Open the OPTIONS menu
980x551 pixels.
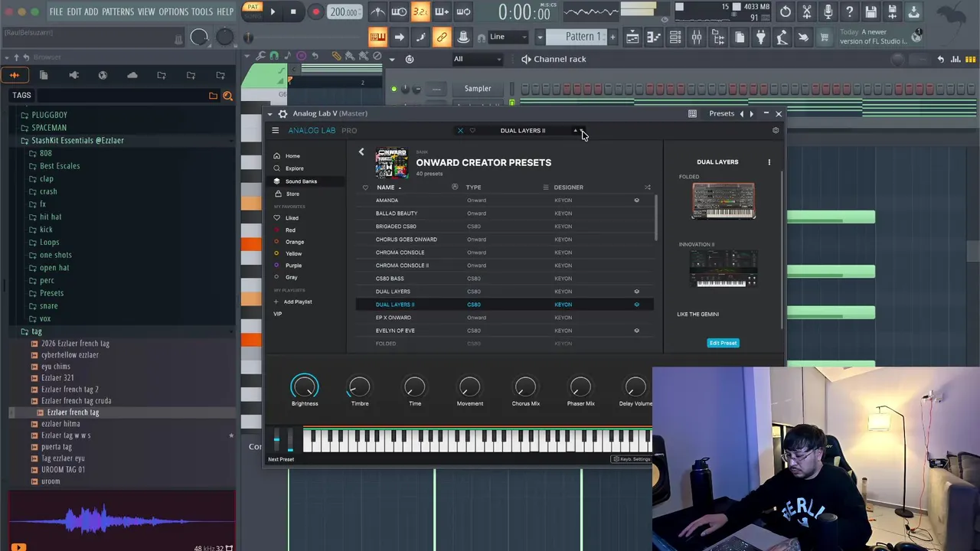click(173, 11)
